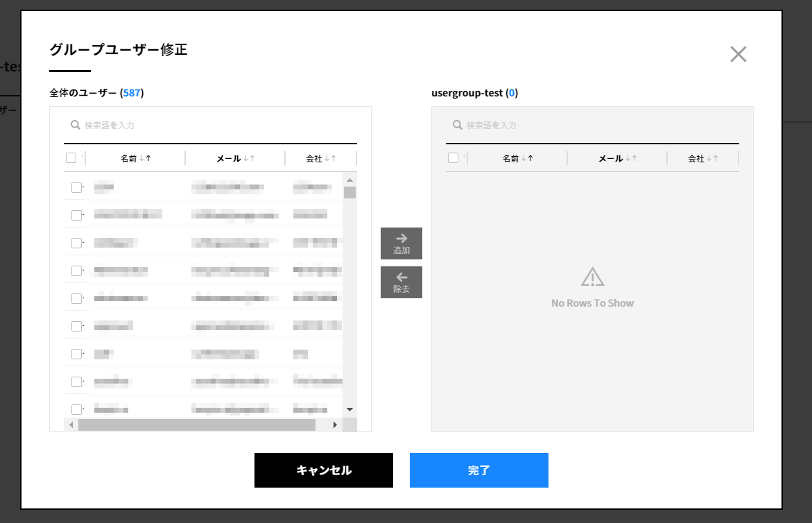Click the 除去 left-arrow button
Viewport: 812px width, 523px height.
click(401, 282)
